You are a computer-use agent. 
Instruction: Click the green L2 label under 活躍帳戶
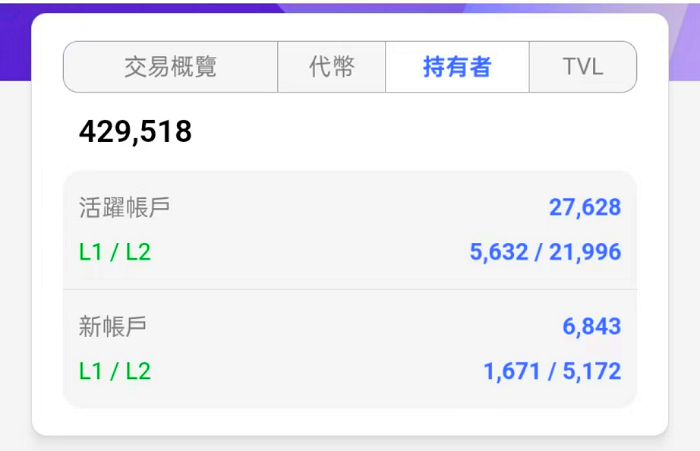tap(137, 252)
